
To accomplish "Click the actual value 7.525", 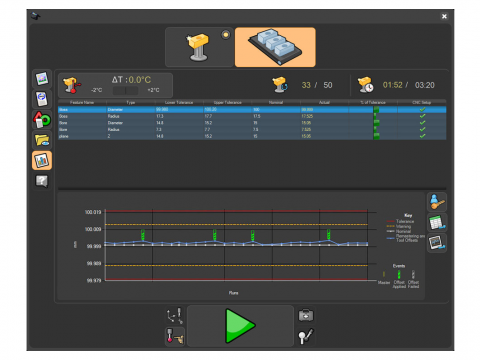I will (306, 129).
